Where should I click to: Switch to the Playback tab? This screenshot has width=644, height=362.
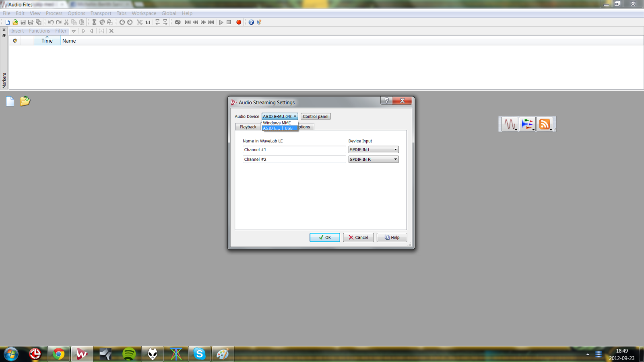click(x=248, y=127)
